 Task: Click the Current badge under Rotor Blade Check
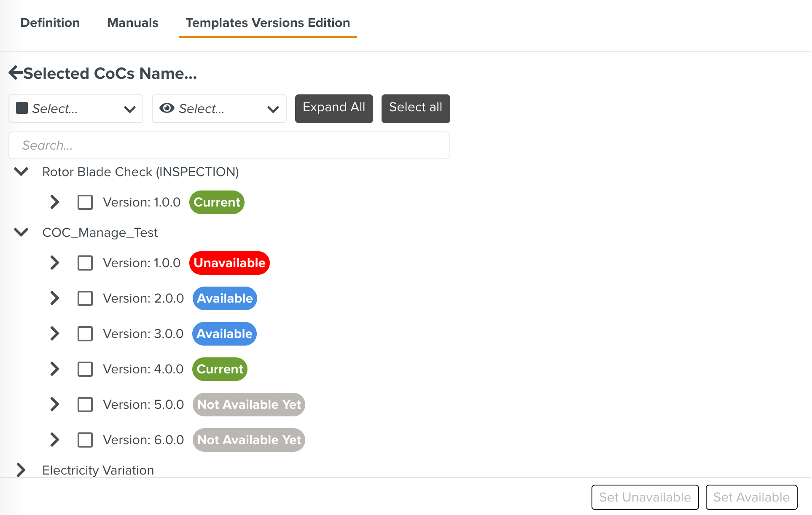click(216, 202)
